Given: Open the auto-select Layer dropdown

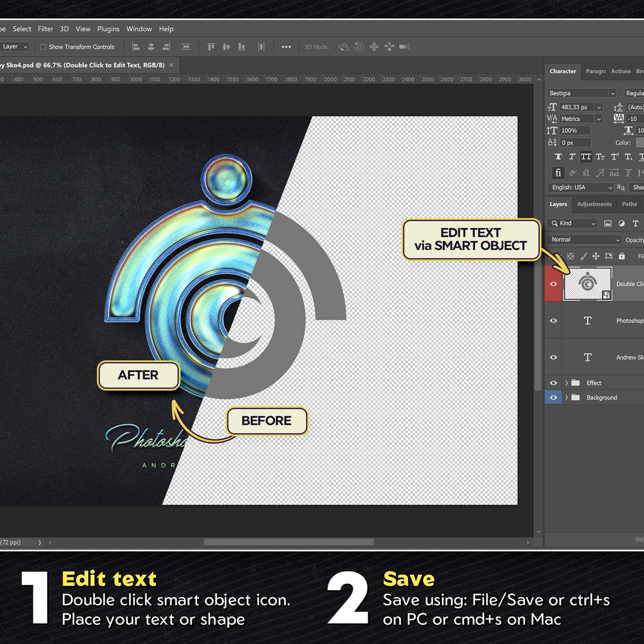Looking at the screenshot, I should (x=14, y=47).
